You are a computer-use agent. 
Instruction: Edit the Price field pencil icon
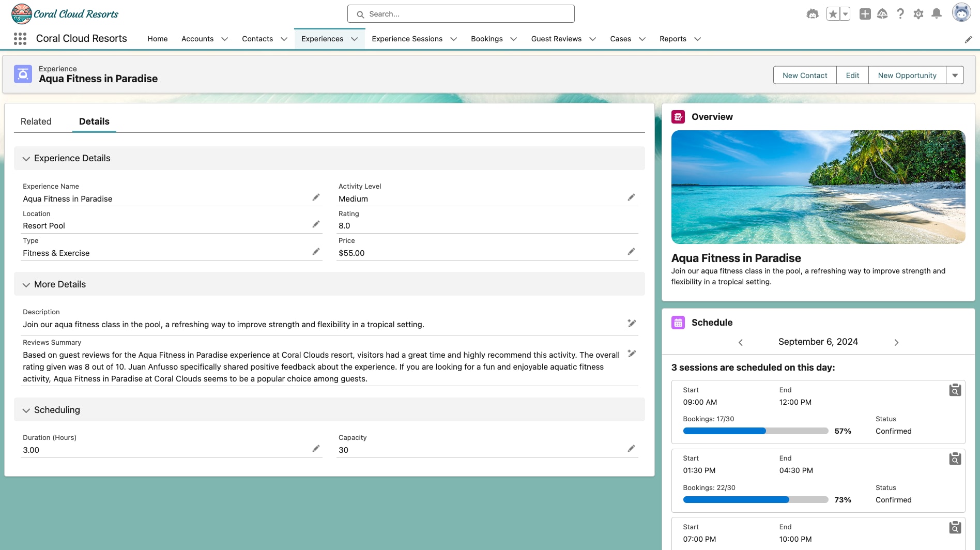(x=631, y=252)
